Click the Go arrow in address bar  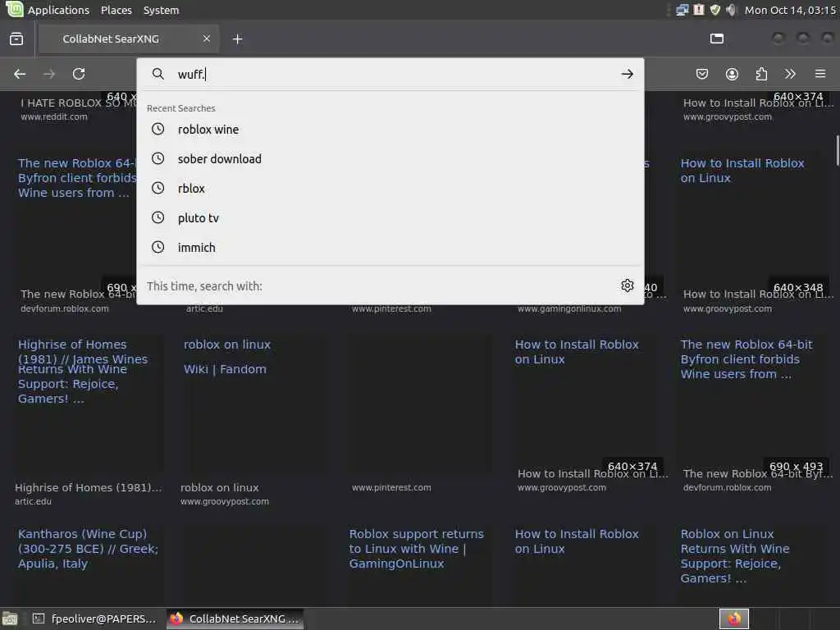(x=628, y=74)
